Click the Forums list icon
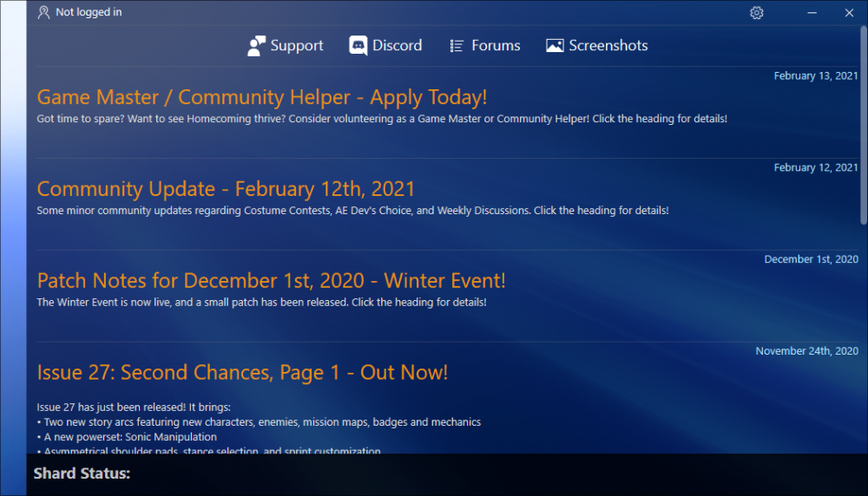868x496 pixels. click(457, 46)
